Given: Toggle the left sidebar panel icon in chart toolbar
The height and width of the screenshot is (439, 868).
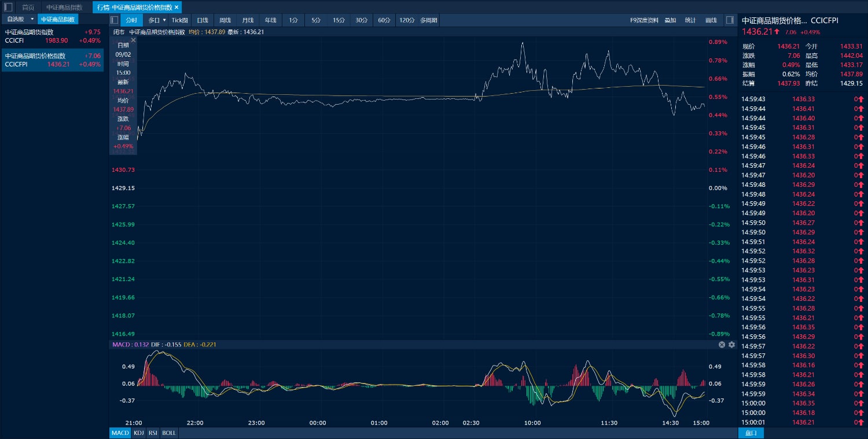Looking at the screenshot, I should click(115, 20).
